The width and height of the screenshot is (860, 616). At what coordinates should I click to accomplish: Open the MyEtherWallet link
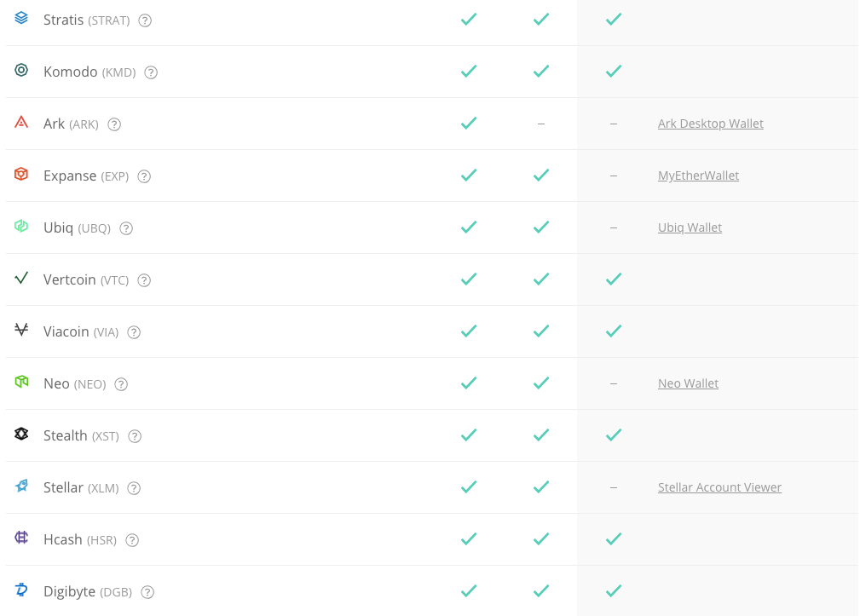[698, 176]
